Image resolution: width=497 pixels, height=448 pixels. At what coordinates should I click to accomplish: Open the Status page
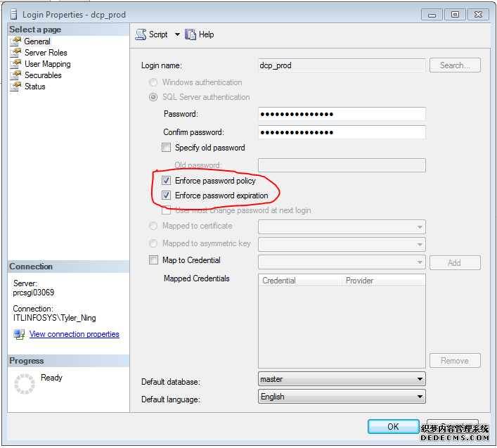click(34, 87)
